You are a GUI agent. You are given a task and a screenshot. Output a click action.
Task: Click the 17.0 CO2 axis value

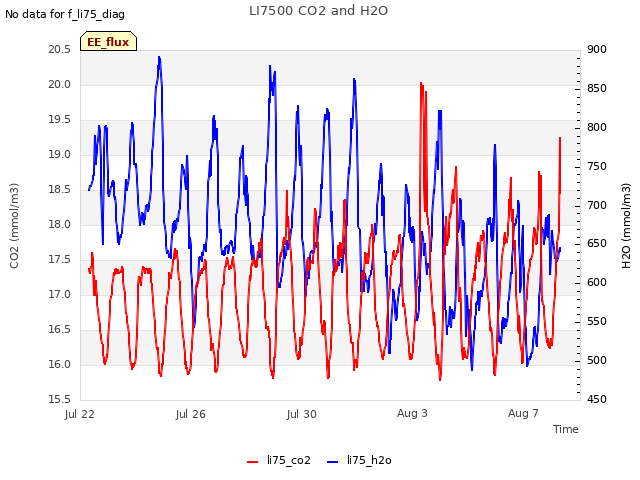pyautogui.click(x=60, y=294)
